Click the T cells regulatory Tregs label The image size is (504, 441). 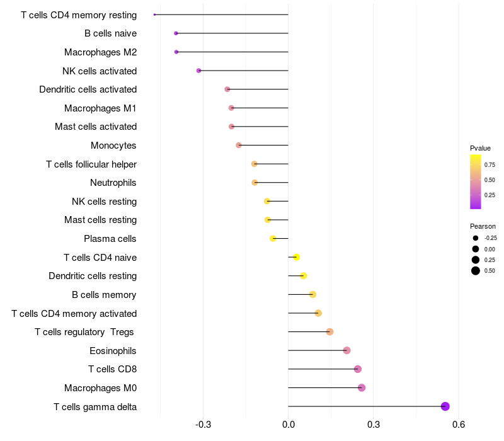tap(85, 332)
